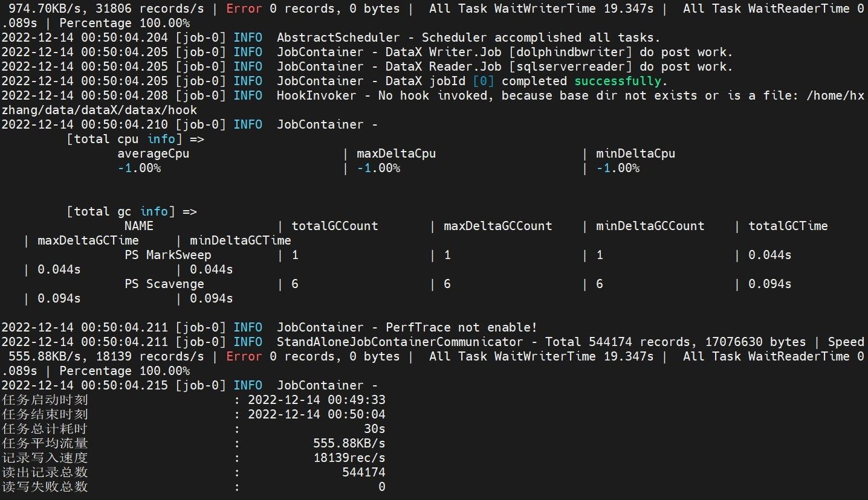
Task: Click the 'averageCpu' column header
Action: [153, 153]
